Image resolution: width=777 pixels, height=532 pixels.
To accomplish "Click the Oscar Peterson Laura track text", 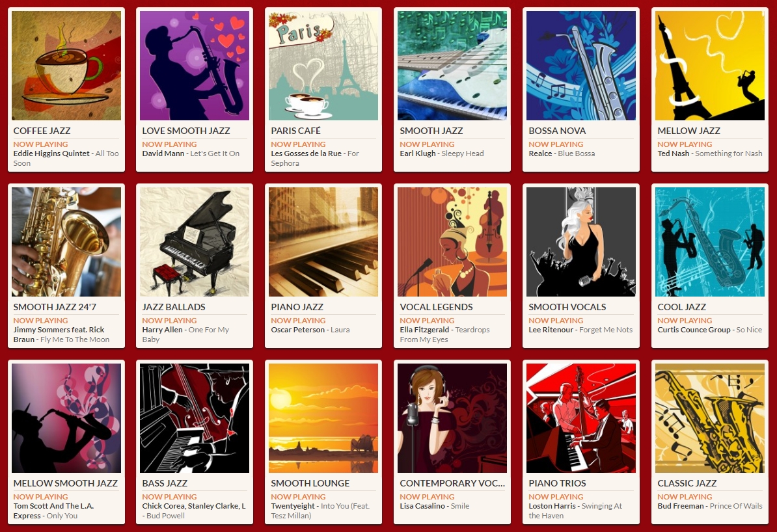I will [x=310, y=330].
